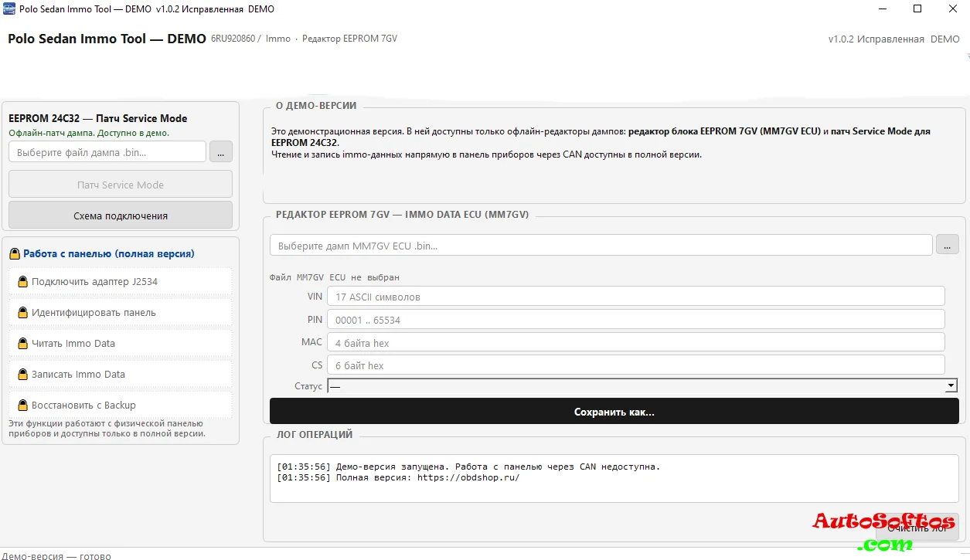Focus the CS 6-byte hex field
The height and width of the screenshot is (560, 970).
coord(635,365)
